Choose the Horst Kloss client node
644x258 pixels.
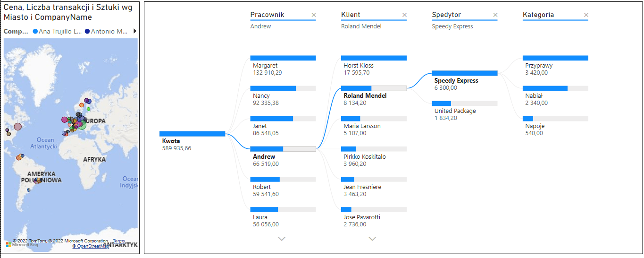click(374, 66)
